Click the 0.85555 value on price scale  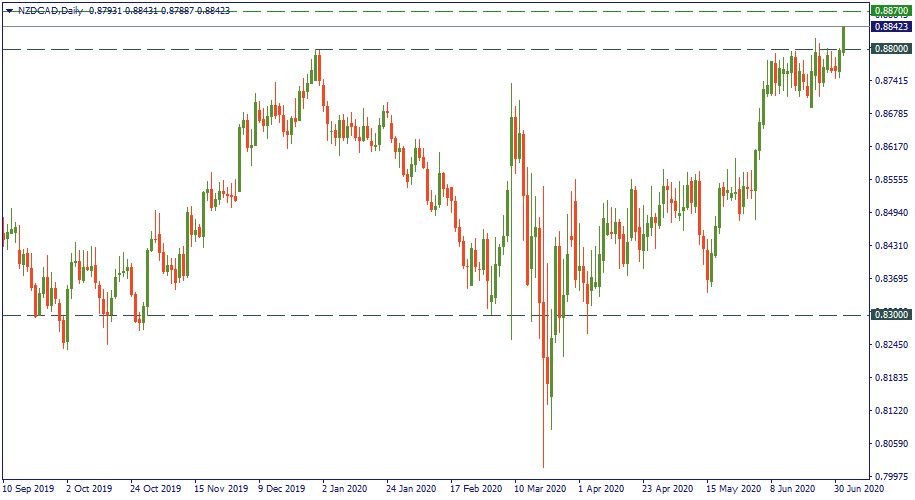point(889,180)
